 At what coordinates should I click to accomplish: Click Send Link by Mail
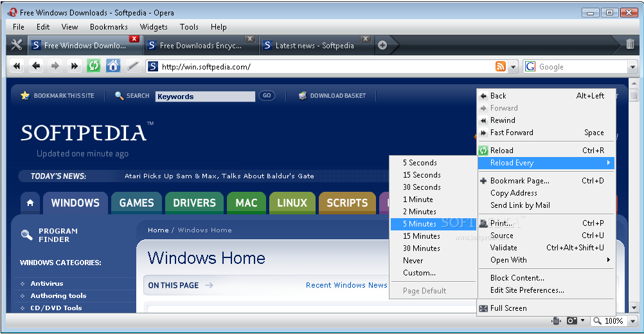[x=546, y=205]
